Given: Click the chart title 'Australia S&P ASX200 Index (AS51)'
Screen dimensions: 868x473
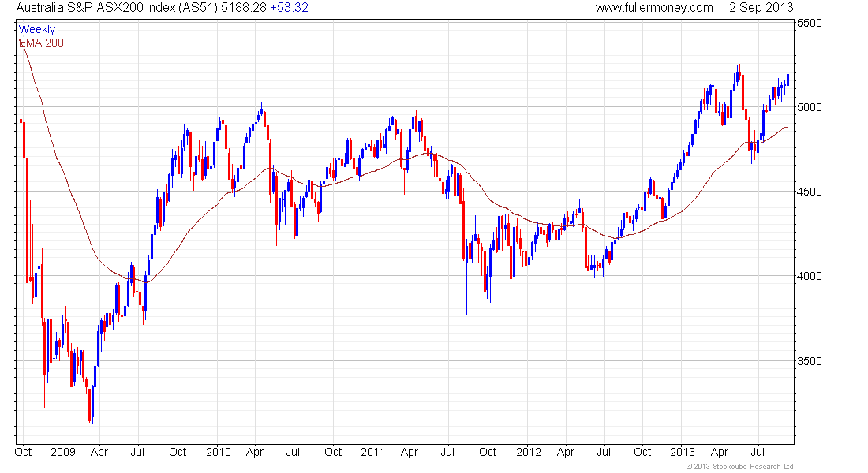Looking at the screenshot, I should 116,8.
